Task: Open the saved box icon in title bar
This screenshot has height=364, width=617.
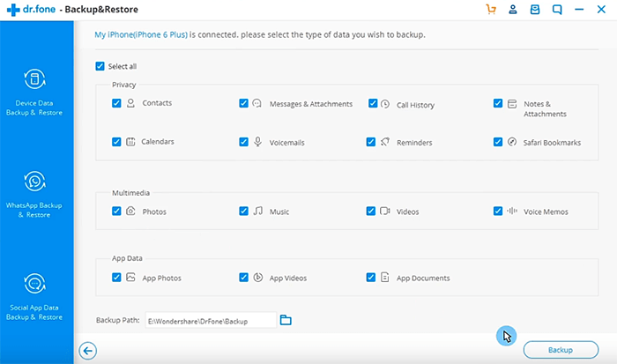Action: pos(535,10)
